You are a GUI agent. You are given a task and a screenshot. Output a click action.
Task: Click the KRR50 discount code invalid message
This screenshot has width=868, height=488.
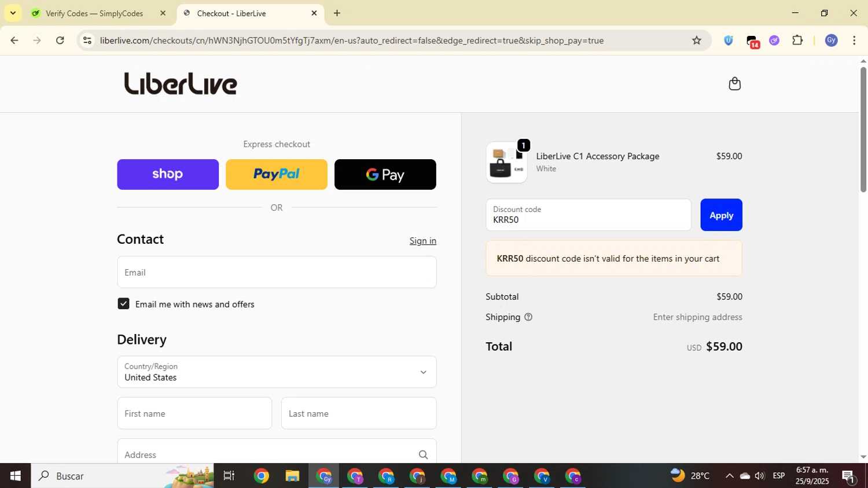614,258
